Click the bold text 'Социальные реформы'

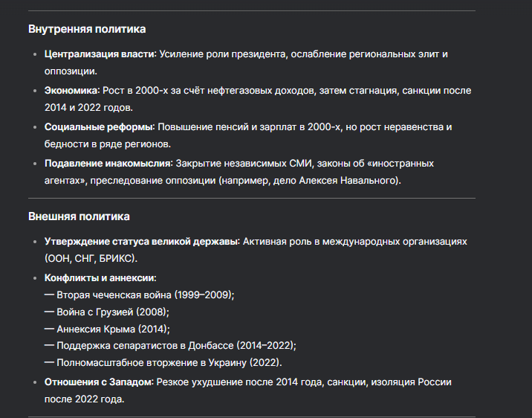[98, 126]
